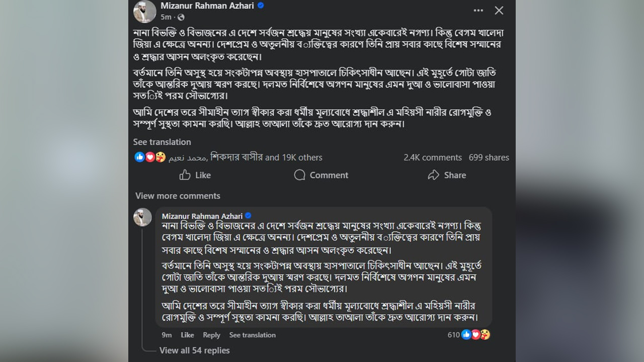Click See translation under the post
This screenshot has width=644, height=362.
[162, 142]
